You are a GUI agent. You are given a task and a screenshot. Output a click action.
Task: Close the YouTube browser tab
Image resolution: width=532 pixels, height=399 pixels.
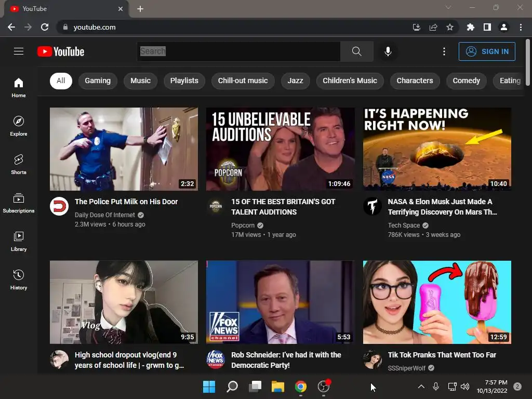point(121,9)
